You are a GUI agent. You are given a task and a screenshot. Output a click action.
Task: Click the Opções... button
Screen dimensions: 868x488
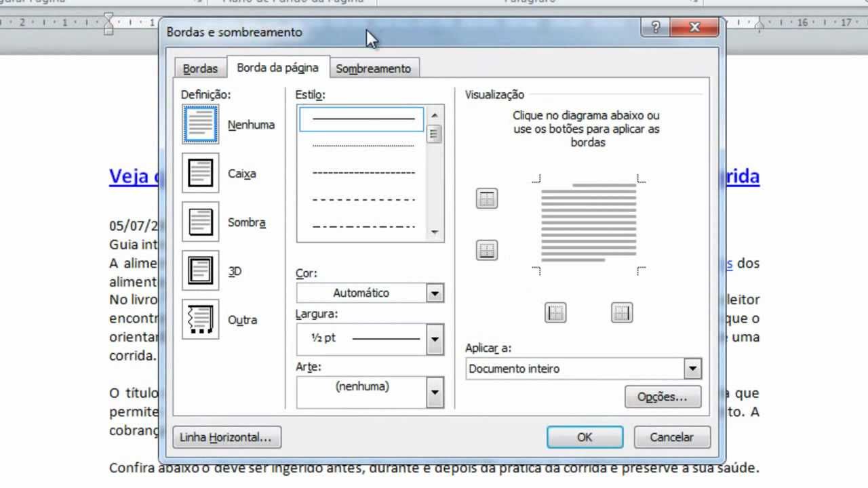tap(663, 396)
